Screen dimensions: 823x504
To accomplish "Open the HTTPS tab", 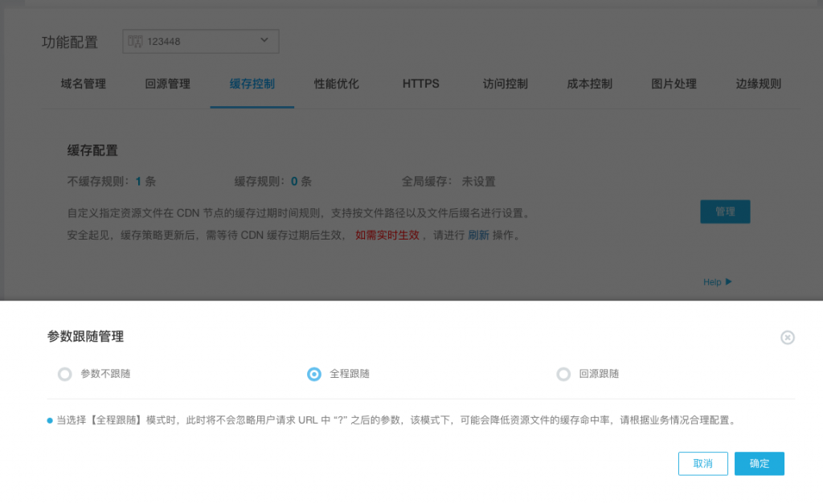I will (421, 84).
